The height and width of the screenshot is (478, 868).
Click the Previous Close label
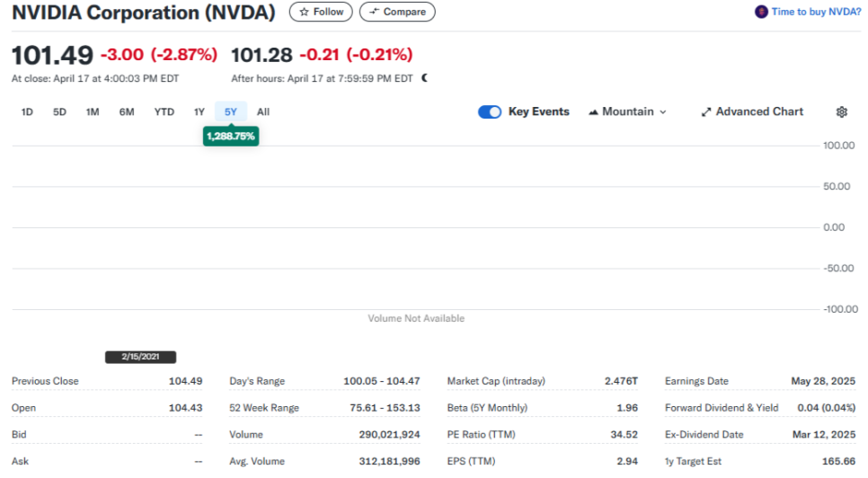45,381
